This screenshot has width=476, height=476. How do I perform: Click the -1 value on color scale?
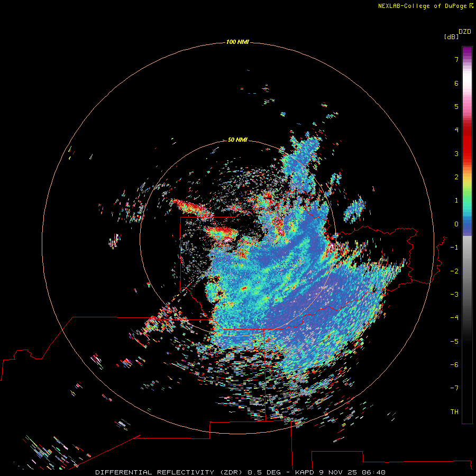454,248
